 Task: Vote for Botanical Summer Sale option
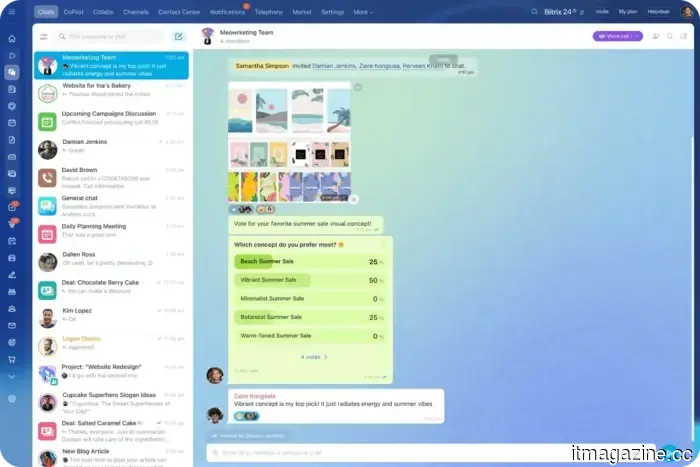309,317
